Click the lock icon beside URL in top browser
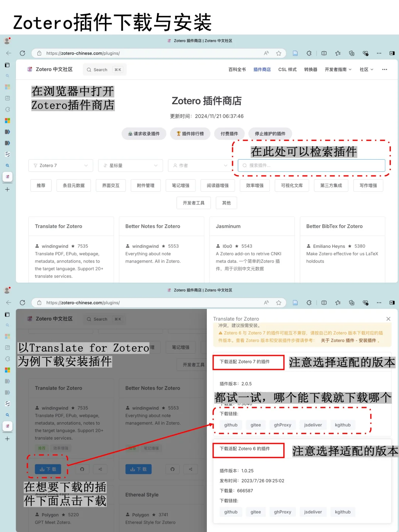The width and height of the screenshot is (399, 532). point(39,53)
